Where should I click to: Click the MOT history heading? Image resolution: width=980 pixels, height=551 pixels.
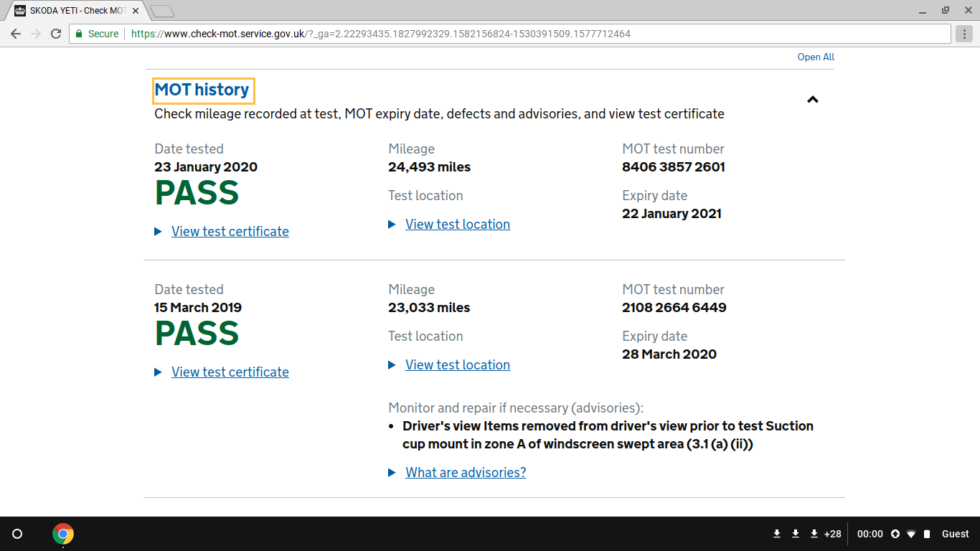click(202, 90)
